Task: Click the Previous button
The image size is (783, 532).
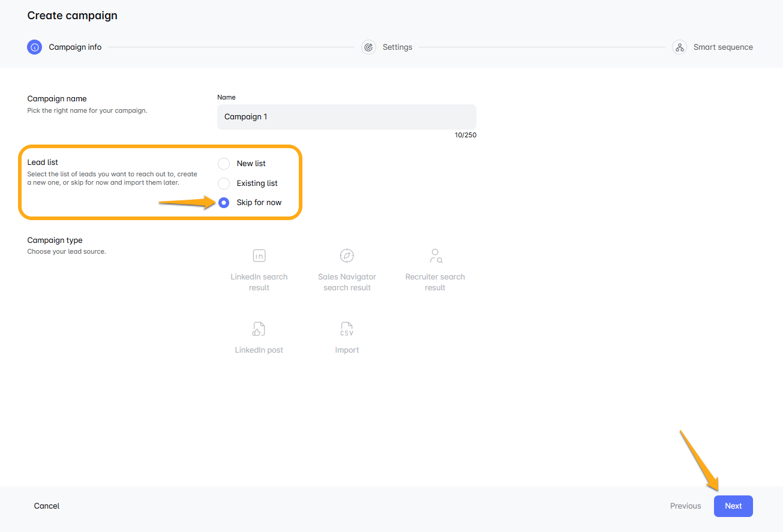Action: (685, 506)
